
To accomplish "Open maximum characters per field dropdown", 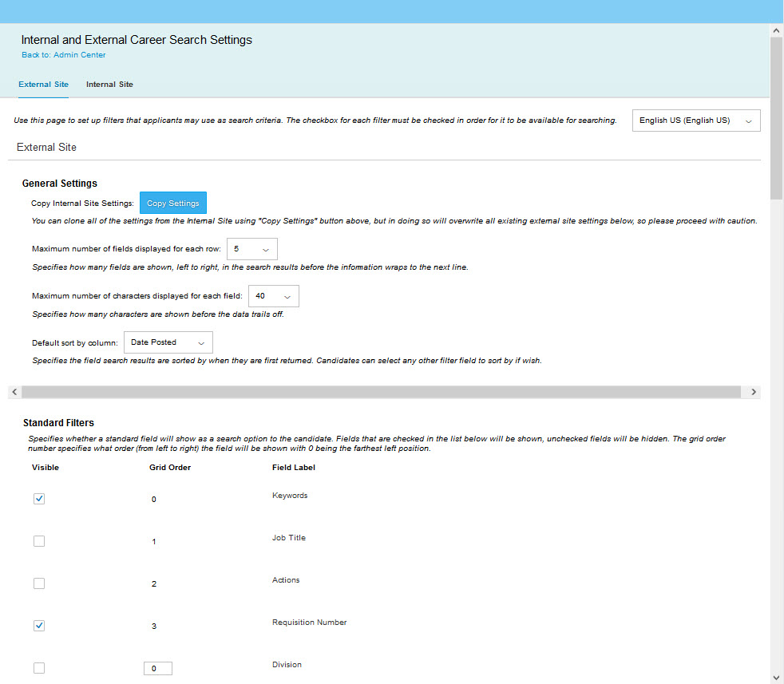I will click(x=274, y=296).
